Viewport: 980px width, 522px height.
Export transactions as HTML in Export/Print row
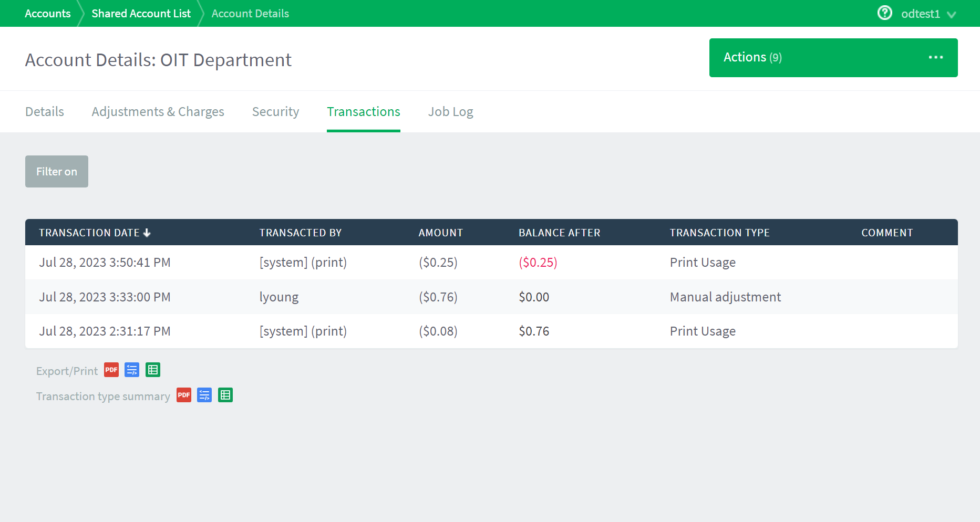click(132, 370)
